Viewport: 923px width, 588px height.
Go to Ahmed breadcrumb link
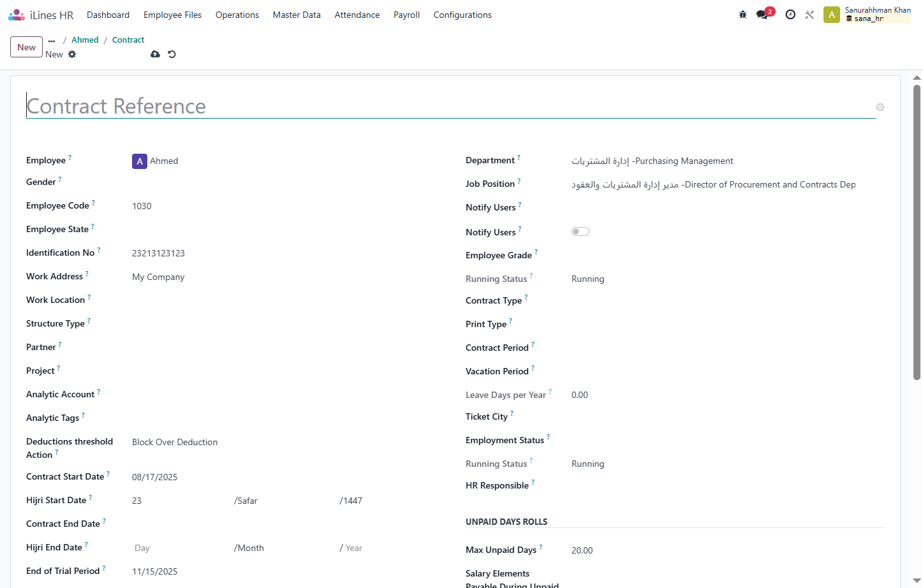point(85,40)
